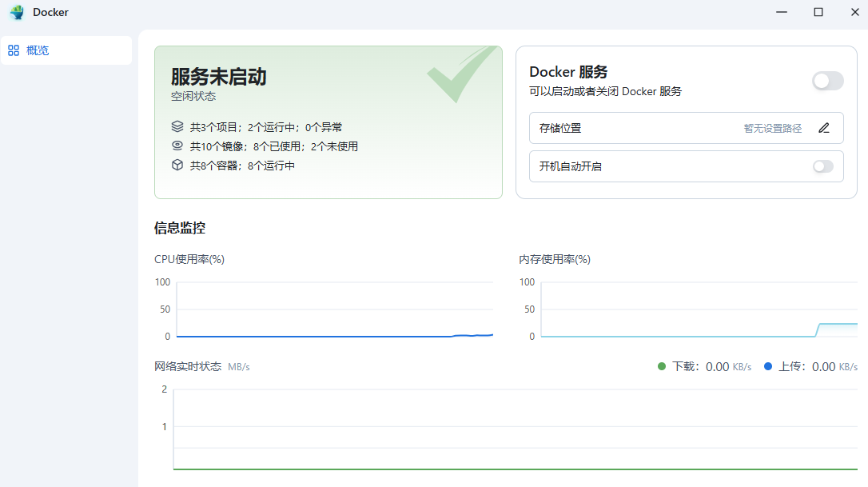Select the 概览 sidebar label
The height and width of the screenshot is (487, 868).
click(38, 50)
